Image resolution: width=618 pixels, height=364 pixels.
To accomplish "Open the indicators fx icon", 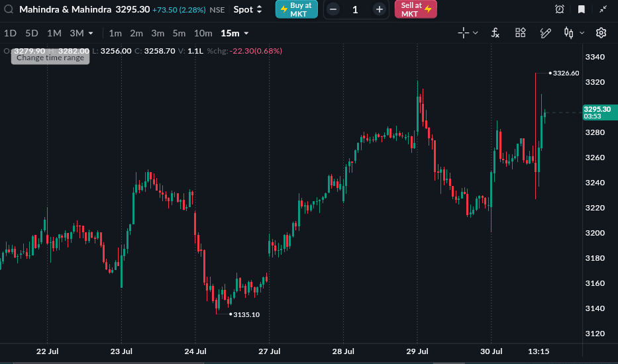I will click(495, 33).
